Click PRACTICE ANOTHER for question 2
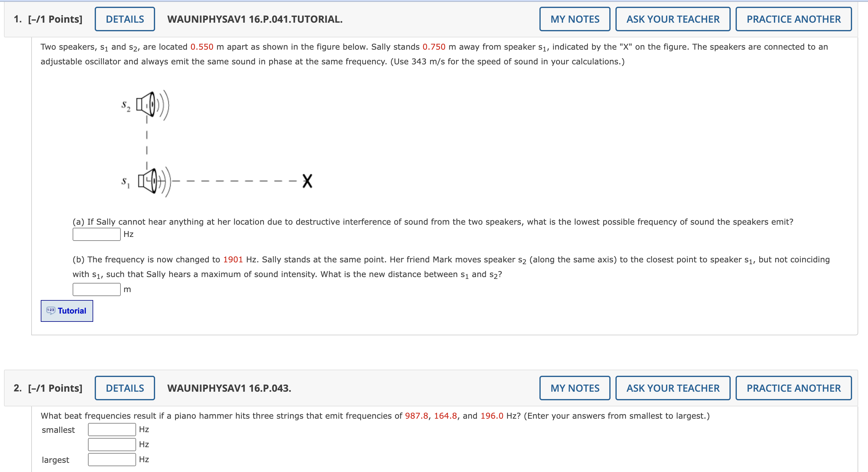Viewport: 868px width, 472px height. pyautogui.click(x=793, y=388)
